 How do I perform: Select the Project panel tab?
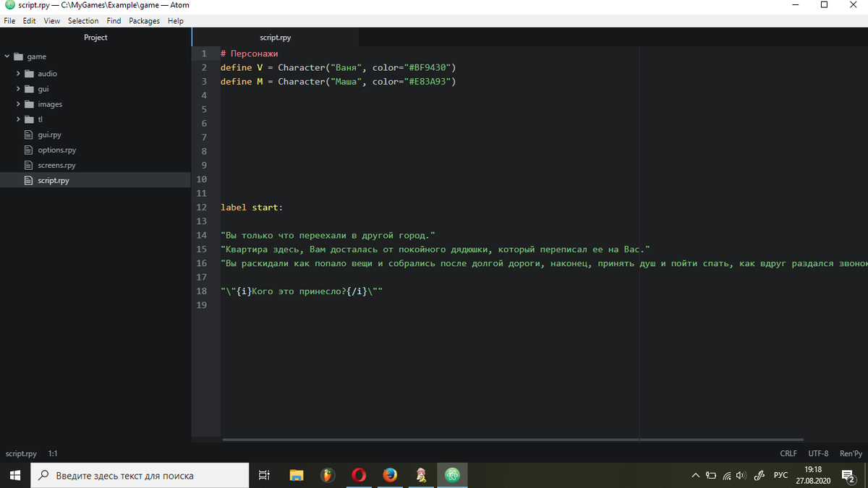pos(95,37)
